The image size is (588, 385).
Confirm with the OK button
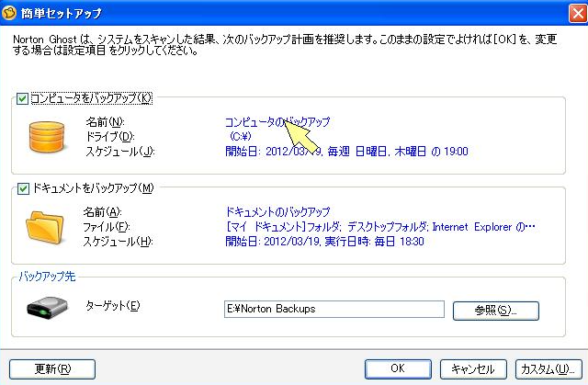click(x=398, y=368)
